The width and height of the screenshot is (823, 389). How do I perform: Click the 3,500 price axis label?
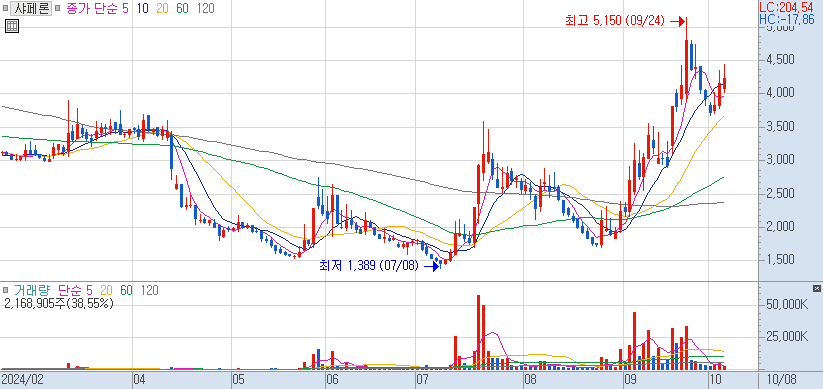pos(779,127)
